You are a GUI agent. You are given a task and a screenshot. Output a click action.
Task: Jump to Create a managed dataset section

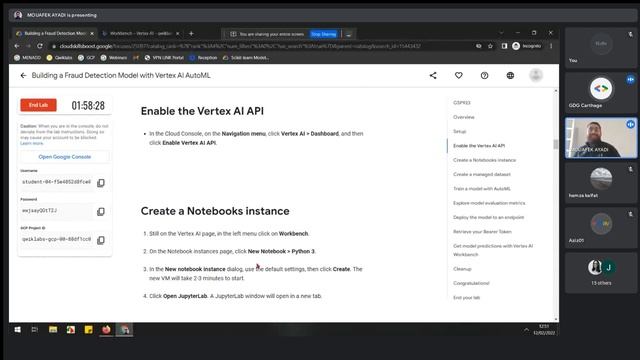(482, 174)
